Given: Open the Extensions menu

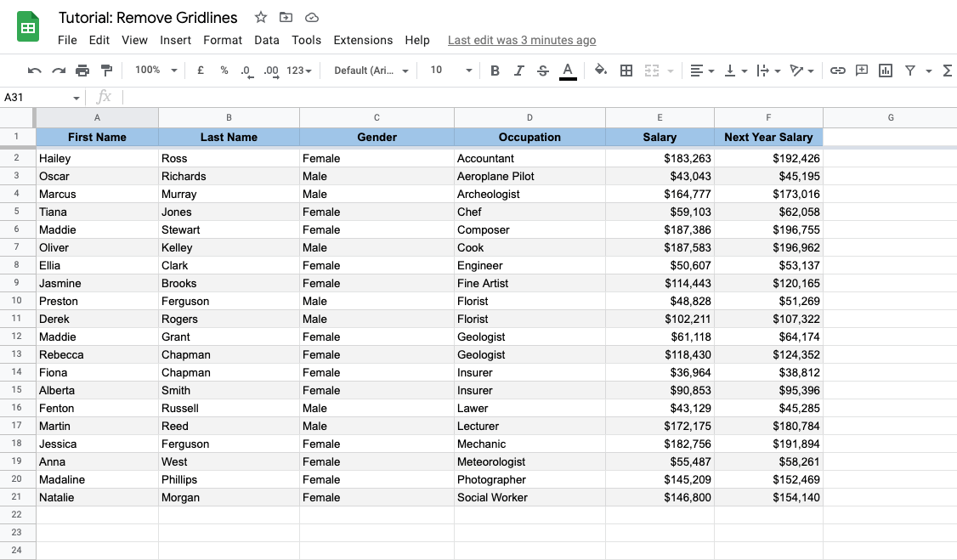Looking at the screenshot, I should click(363, 40).
